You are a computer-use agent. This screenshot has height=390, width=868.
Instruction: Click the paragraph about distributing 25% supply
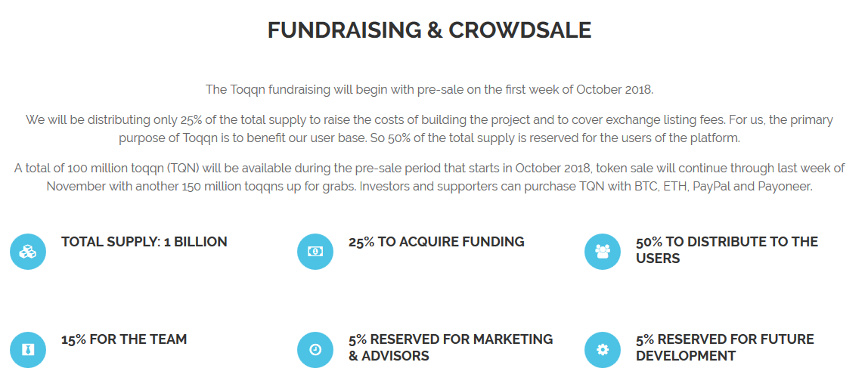click(x=429, y=129)
